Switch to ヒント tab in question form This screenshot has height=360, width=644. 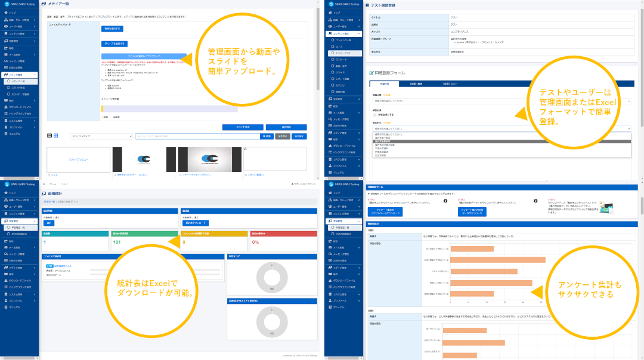click(x=450, y=84)
